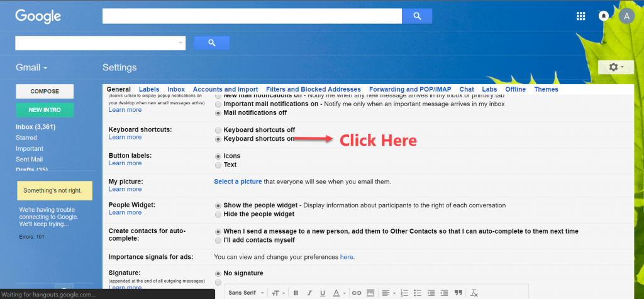Click the top search magnifier button
Image resolution: width=644 pixels, height=299 pixels.
[417, 16]
